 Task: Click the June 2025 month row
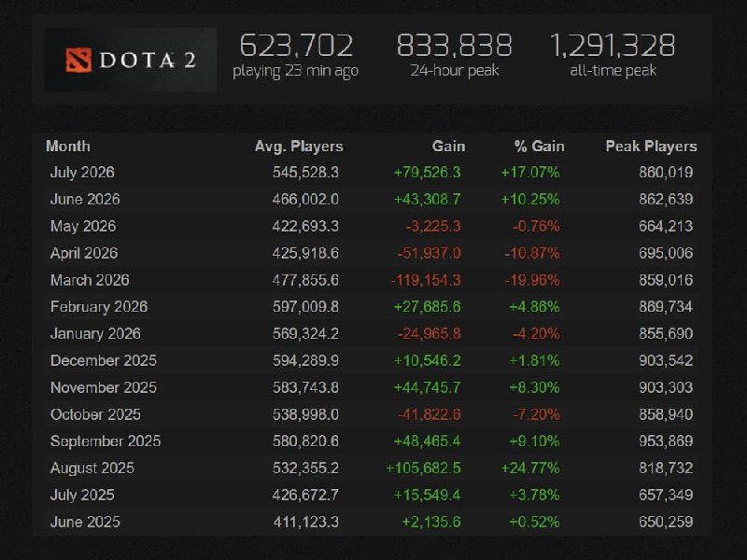[372, 522]
